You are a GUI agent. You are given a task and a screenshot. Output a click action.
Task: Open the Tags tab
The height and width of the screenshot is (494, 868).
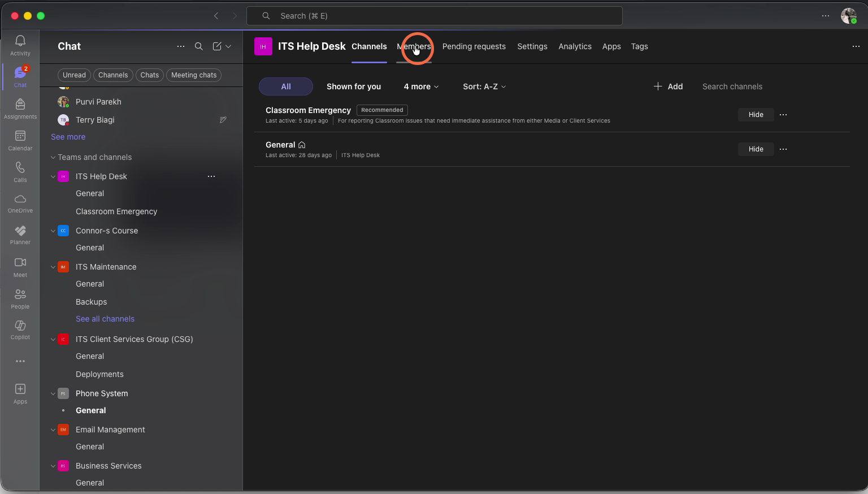click(639, 46)
